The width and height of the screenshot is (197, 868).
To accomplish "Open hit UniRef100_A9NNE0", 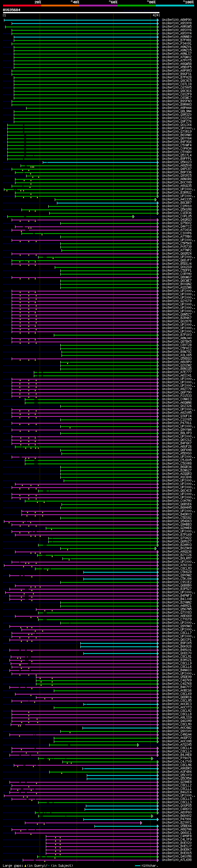I will [176, 37].
